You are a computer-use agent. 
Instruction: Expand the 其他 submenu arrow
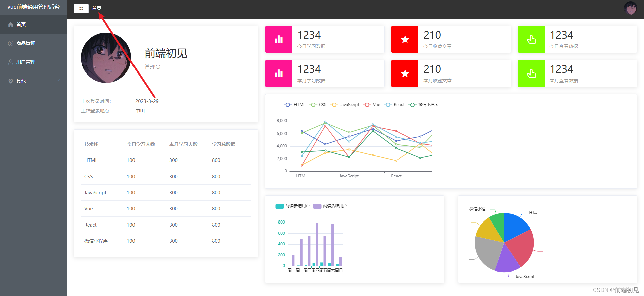coord(58,80)
